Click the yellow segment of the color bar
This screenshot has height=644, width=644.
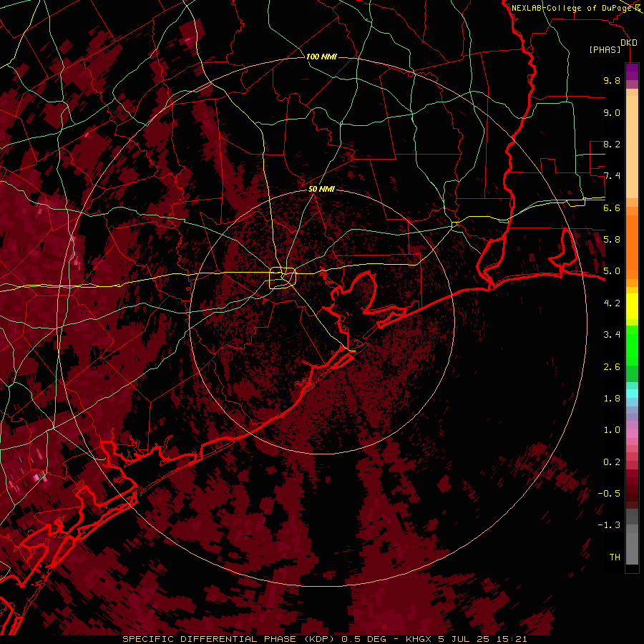click(x=632, y=306)
